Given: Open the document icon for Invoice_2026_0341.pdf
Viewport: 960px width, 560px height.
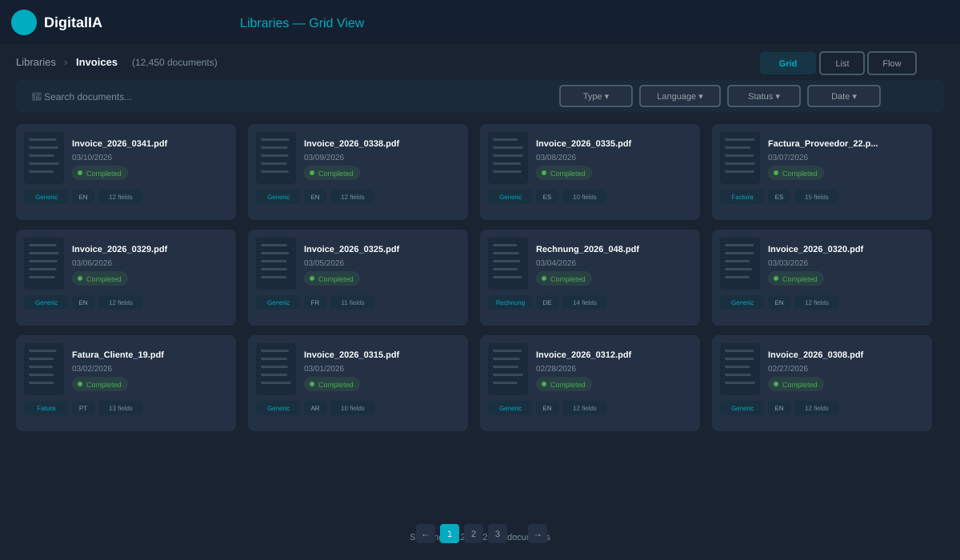Looking at the screenshot, I should coord(43,157).
